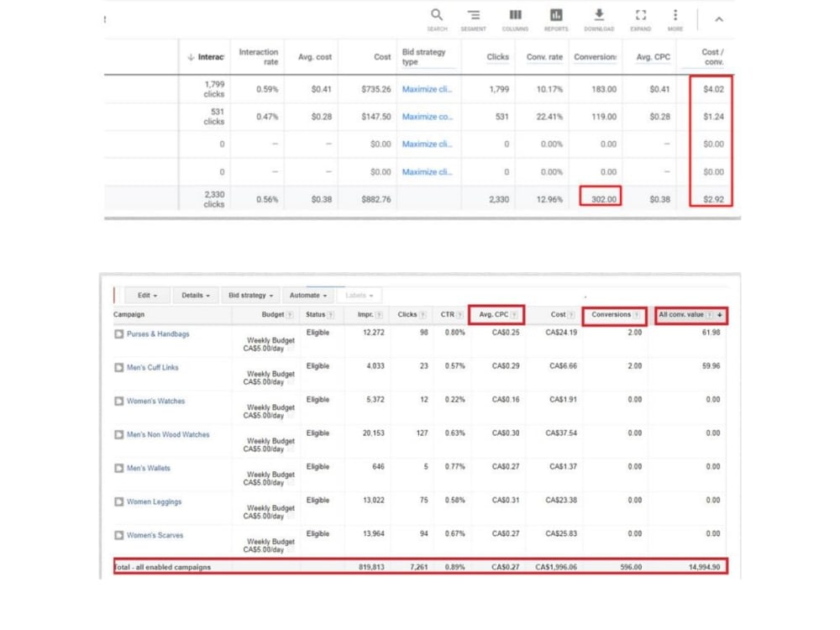Sort by Conv. rate column header
The height and width of the screenshot is (630, 840).
point(544,57)
